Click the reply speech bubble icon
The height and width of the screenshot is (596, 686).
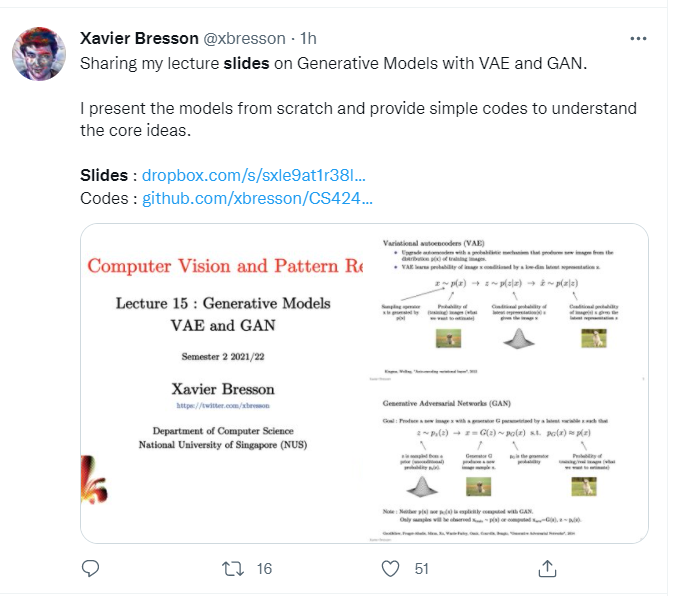(89, 569)
